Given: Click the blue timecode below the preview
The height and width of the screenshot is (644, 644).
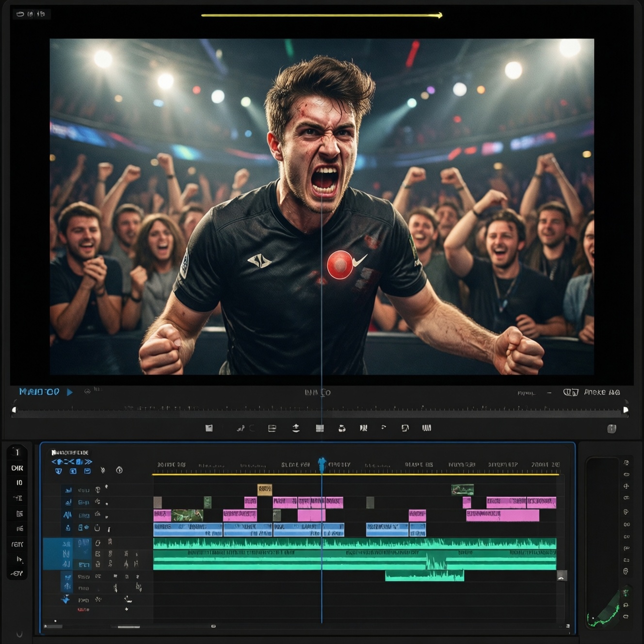Looking at the screenshot, I should pos(39,392).
